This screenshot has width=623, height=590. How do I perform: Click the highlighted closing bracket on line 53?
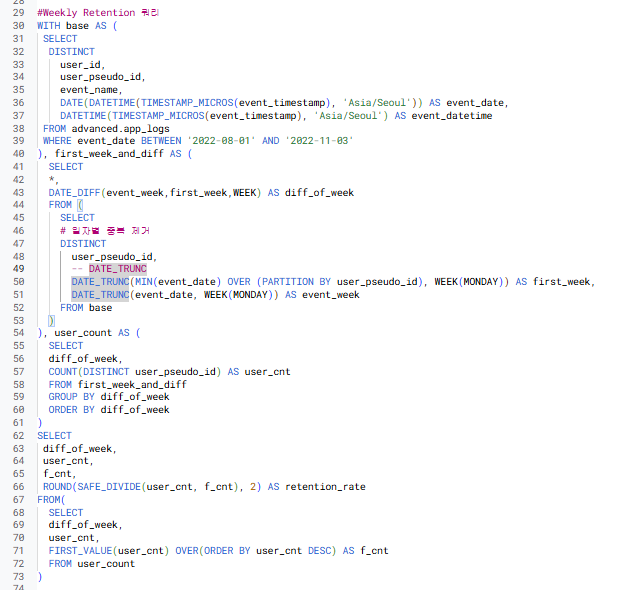(51, 321)
